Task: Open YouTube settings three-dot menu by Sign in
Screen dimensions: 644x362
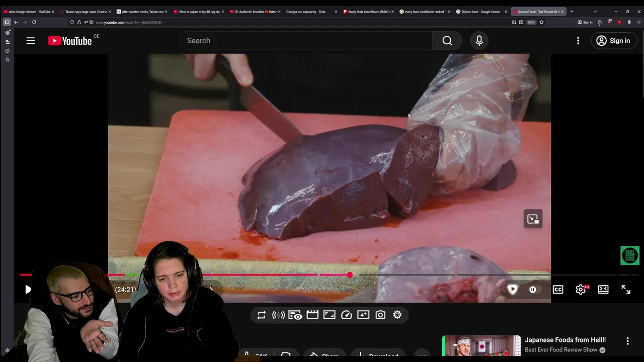Action: [x=578, y=41]
